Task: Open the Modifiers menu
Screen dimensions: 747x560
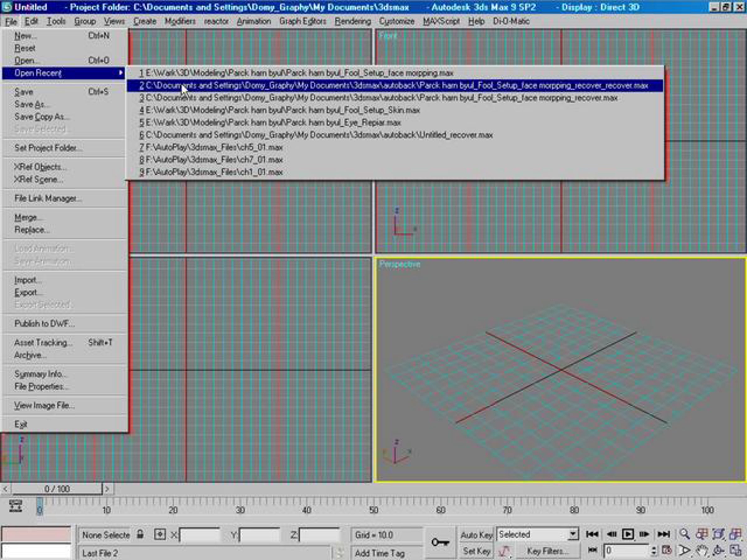Action: [180, 21]
